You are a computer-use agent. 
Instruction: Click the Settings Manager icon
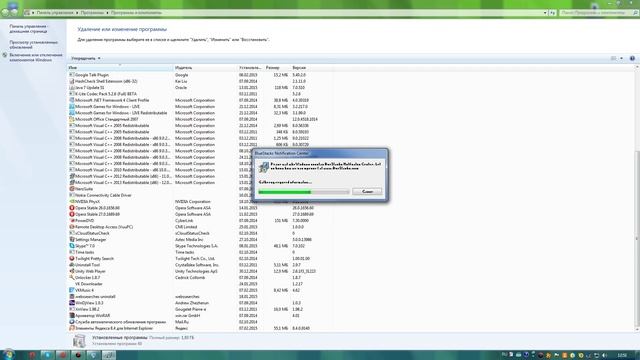click(72, 240)
